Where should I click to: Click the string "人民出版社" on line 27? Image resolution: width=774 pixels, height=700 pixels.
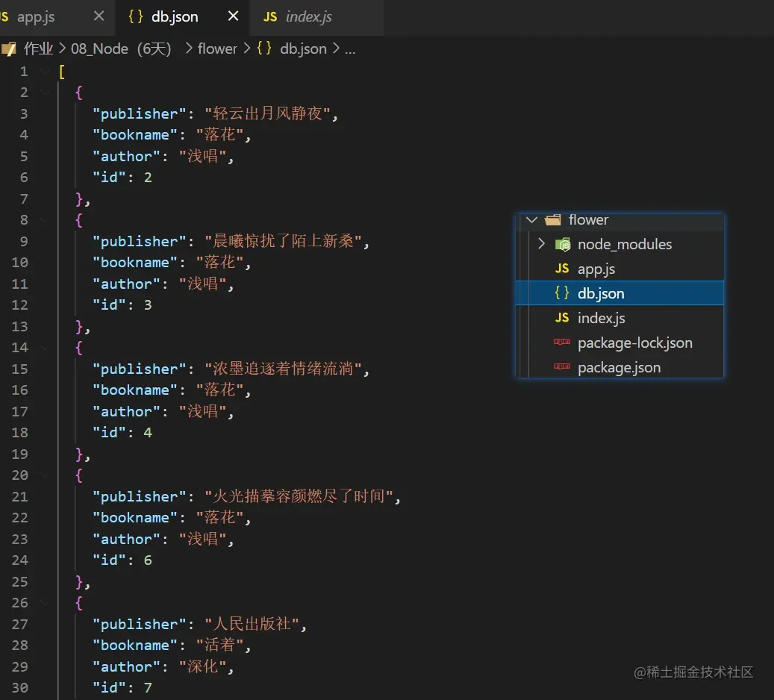252,624
